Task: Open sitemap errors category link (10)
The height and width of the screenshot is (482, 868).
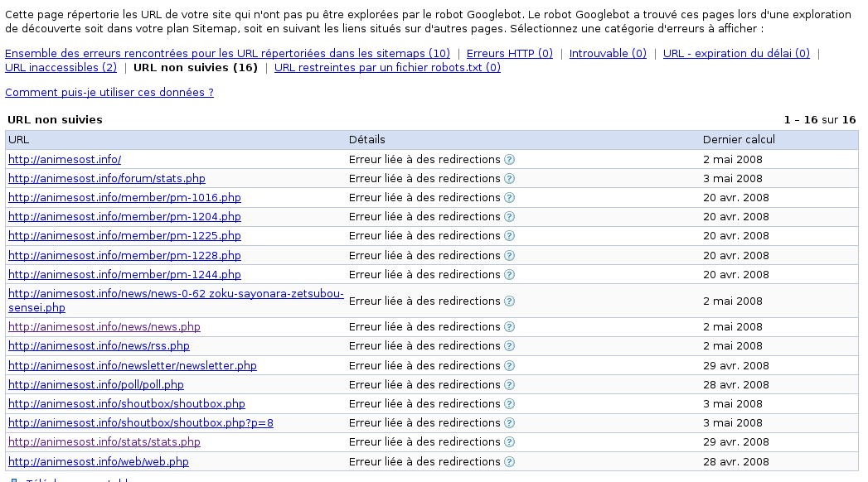Action: point(227,54)
